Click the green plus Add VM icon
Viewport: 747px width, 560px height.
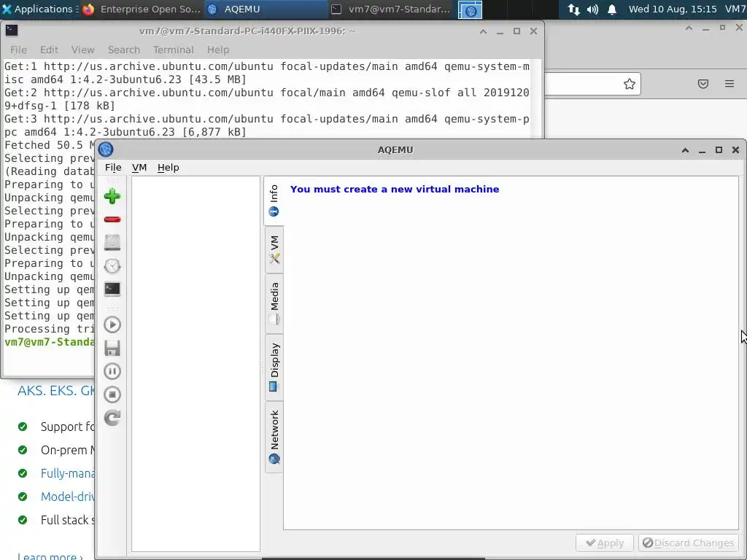click(x=112, y=196)
